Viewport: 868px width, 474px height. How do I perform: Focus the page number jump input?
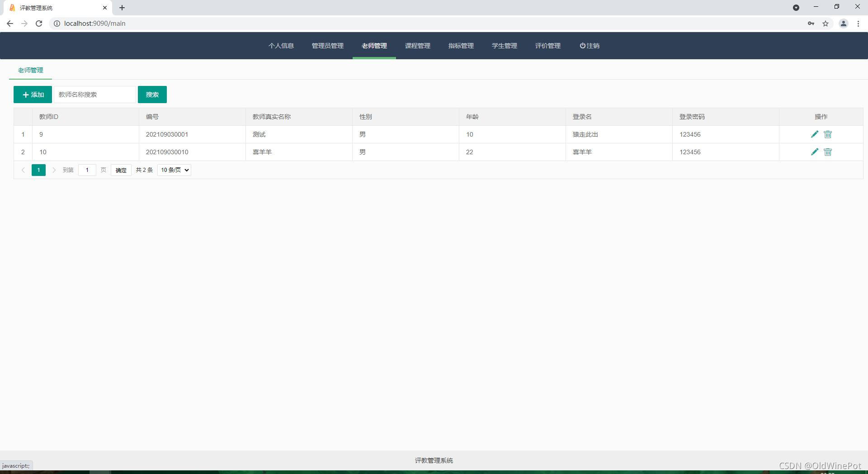click(87, 170)
